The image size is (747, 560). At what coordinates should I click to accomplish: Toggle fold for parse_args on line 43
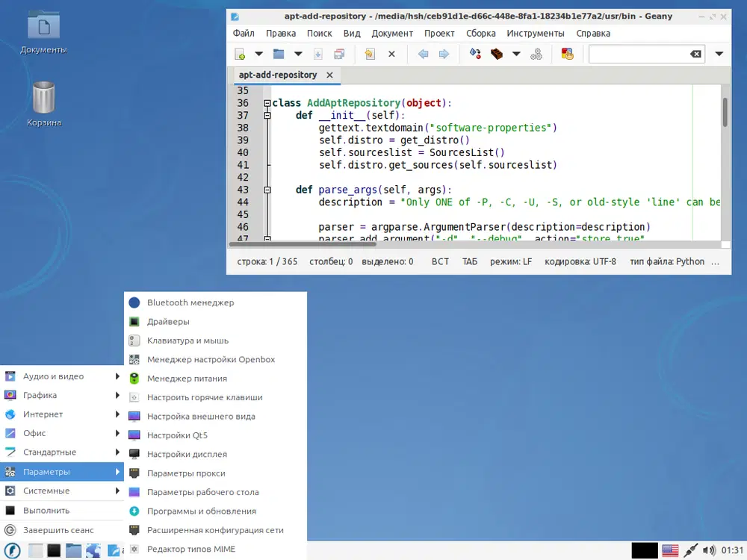(x=267, y=190)
